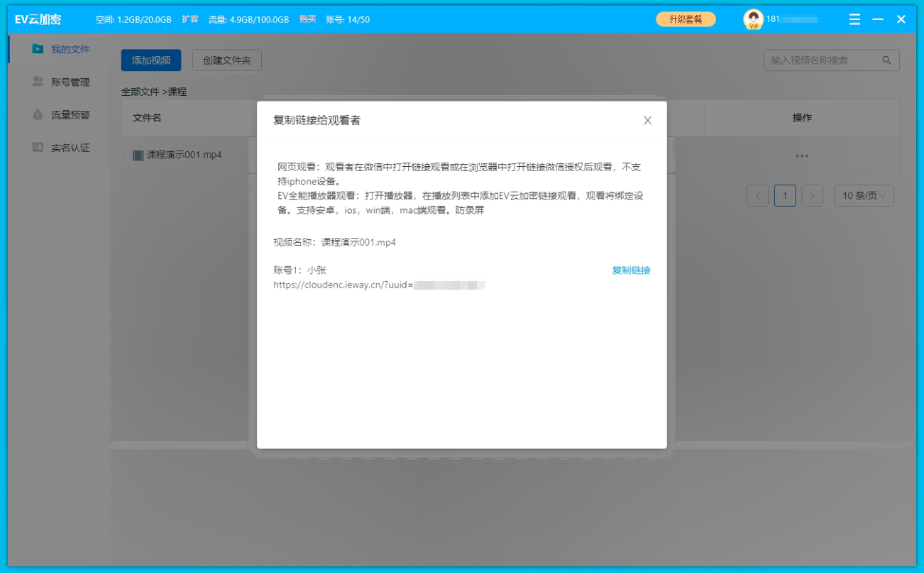The image size is (924, 573).
Task: Click the cloudenc.ieway.cn link URL text
Action: 379,285
